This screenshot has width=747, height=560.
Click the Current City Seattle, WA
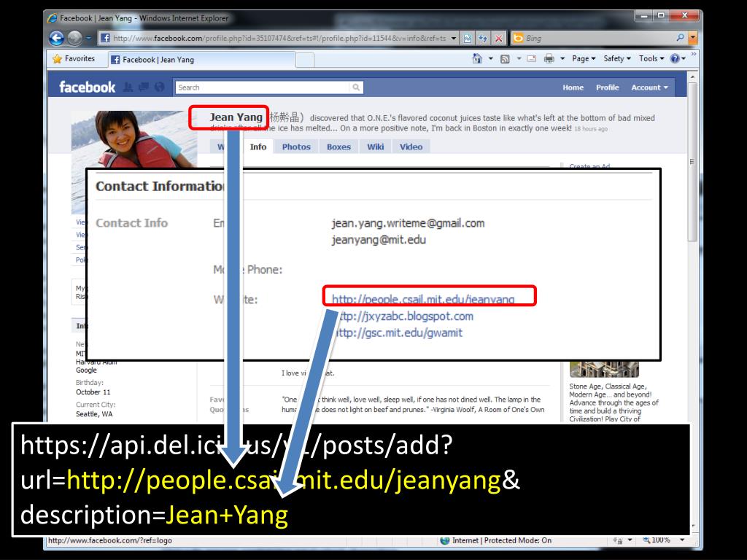tap(94, 414)
